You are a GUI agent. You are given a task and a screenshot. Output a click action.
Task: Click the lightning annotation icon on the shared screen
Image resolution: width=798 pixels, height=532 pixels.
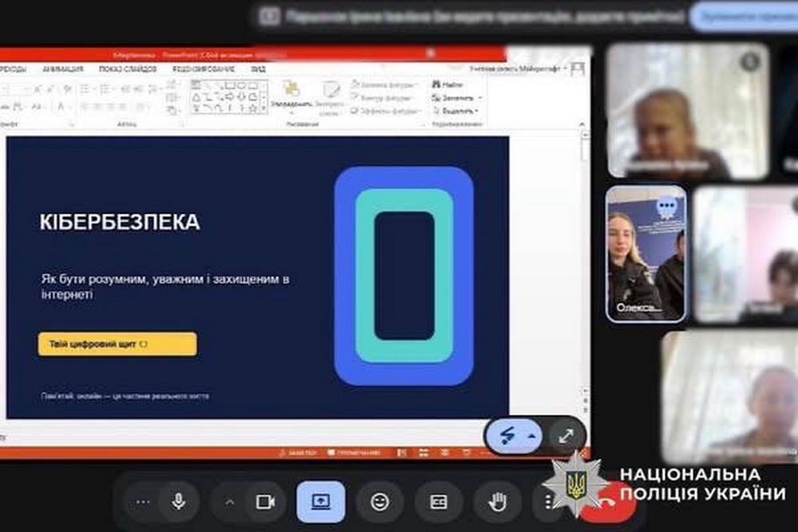(x=507, y=435)
